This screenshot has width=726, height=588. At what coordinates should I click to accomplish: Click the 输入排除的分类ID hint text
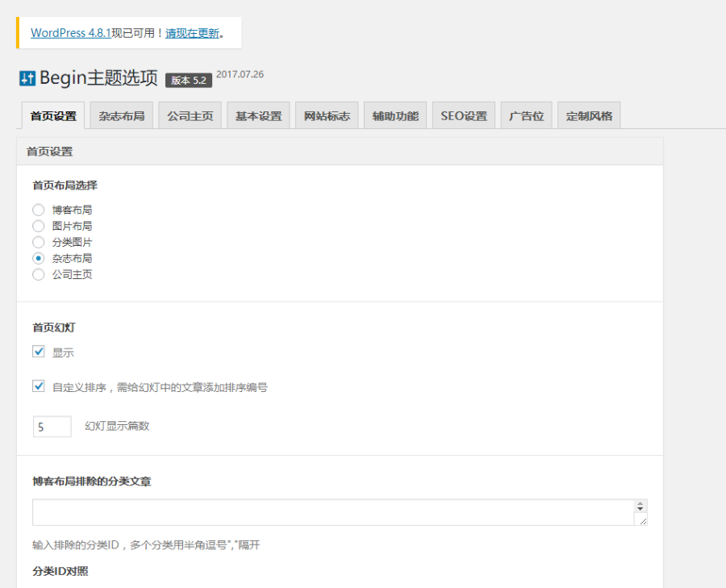146,545
